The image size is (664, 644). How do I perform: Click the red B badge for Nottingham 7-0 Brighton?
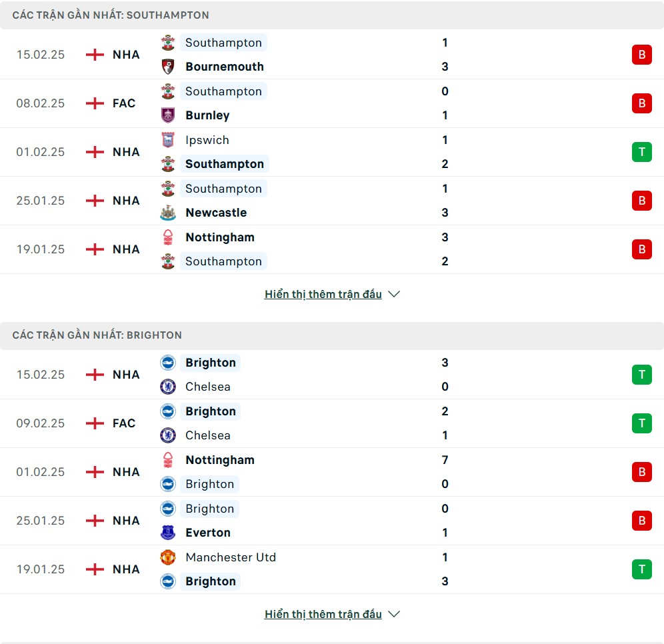point(641,472)
